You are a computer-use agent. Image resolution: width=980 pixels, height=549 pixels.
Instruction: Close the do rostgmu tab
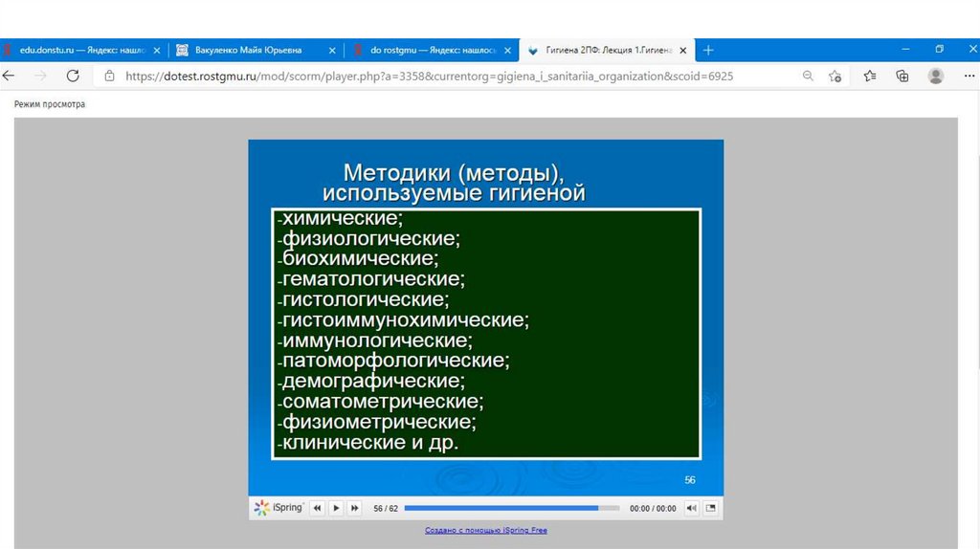click(x=507, y=51)
